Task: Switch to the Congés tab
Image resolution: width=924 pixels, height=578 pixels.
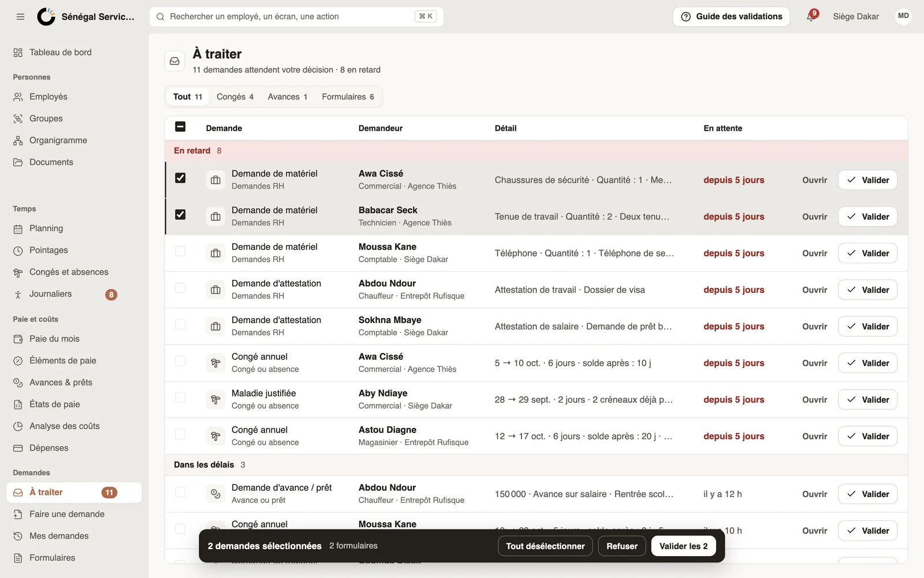Action: (235, 97)
